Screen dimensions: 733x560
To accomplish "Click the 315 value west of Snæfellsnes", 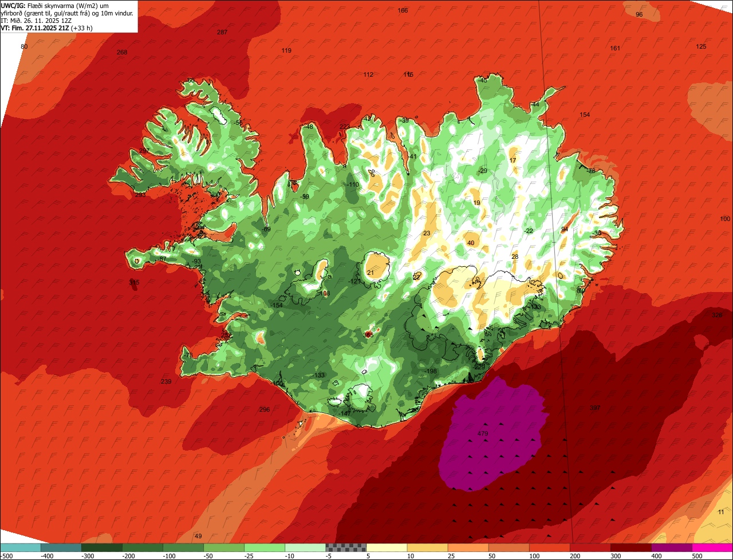I will tap(134, 282).
